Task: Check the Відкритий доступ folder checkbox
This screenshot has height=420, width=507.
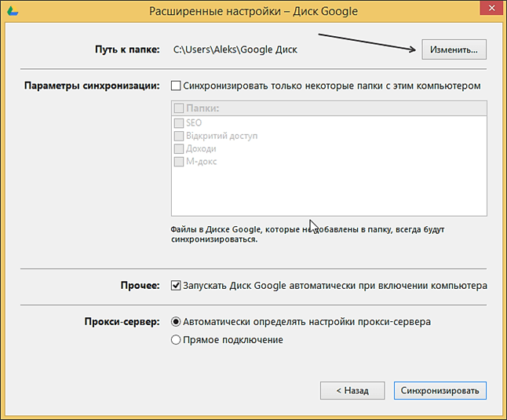Action: tap(178, 136)
